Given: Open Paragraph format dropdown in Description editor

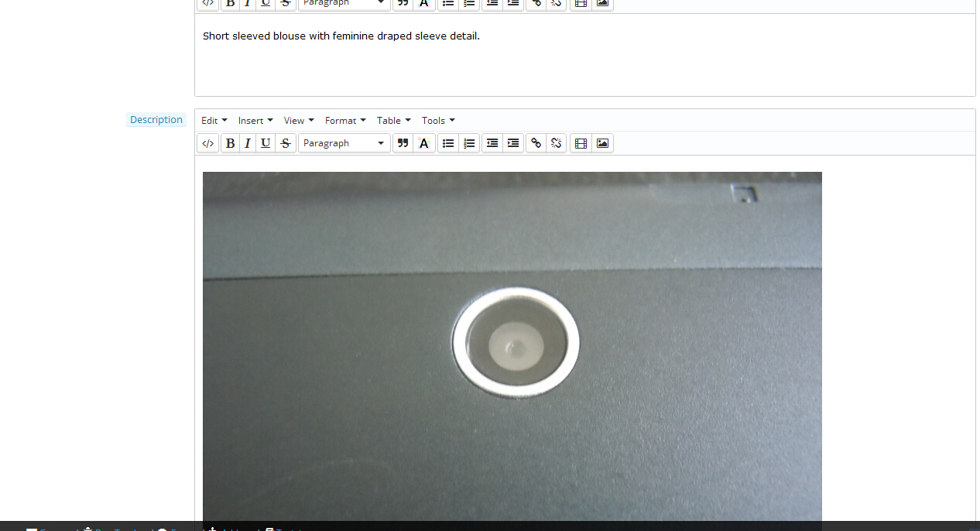Looking at the screenshot, I should pos(344,143).
